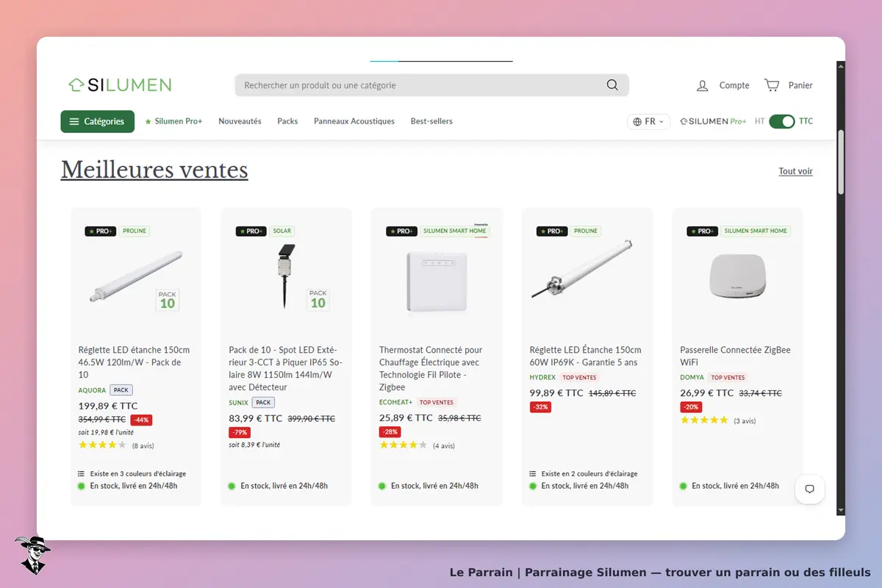Open Best-sellers
This screenshot has width=882, height=588.
[x=431, y=121]
